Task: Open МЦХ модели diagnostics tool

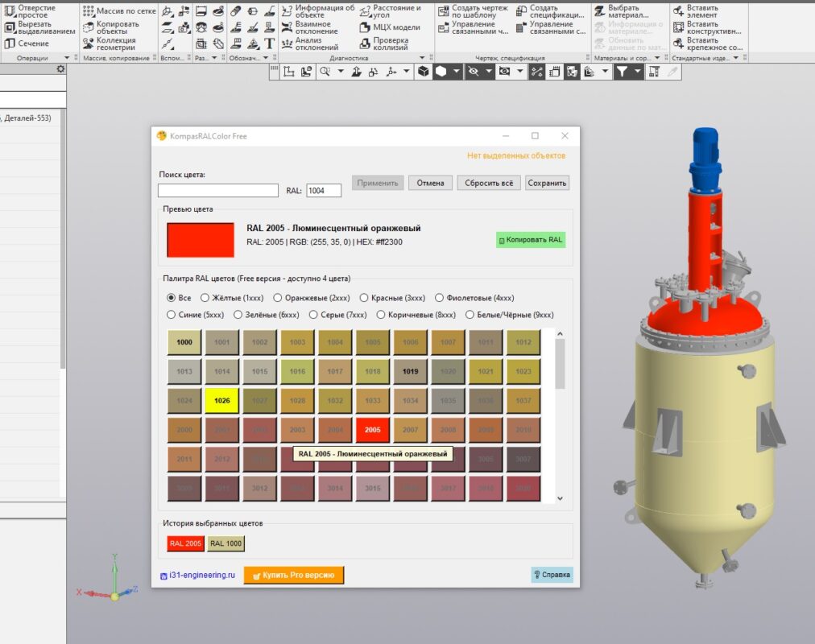Action: coord(395,27)
